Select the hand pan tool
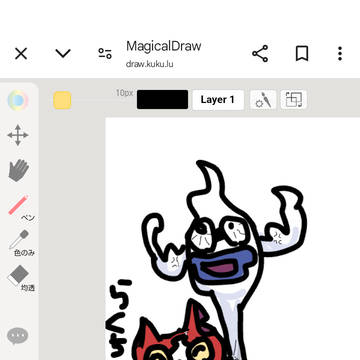Viewport: 360px width, 360px height. point(18,170)
